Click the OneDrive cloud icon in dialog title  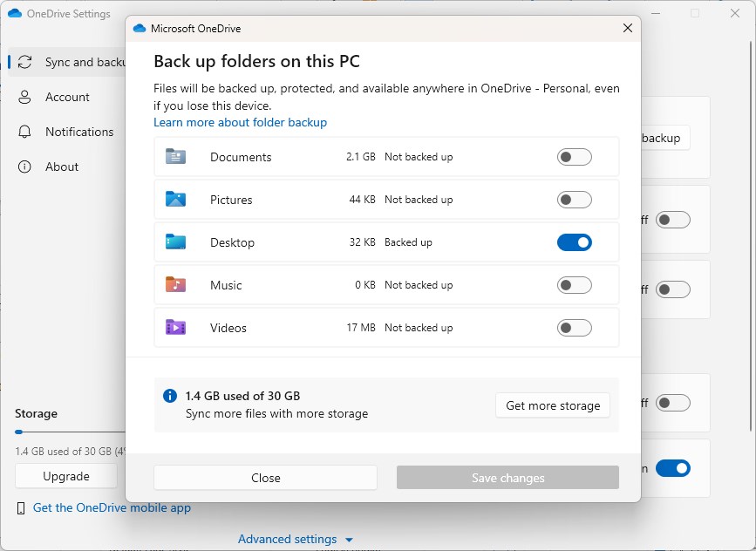point(140,29)
